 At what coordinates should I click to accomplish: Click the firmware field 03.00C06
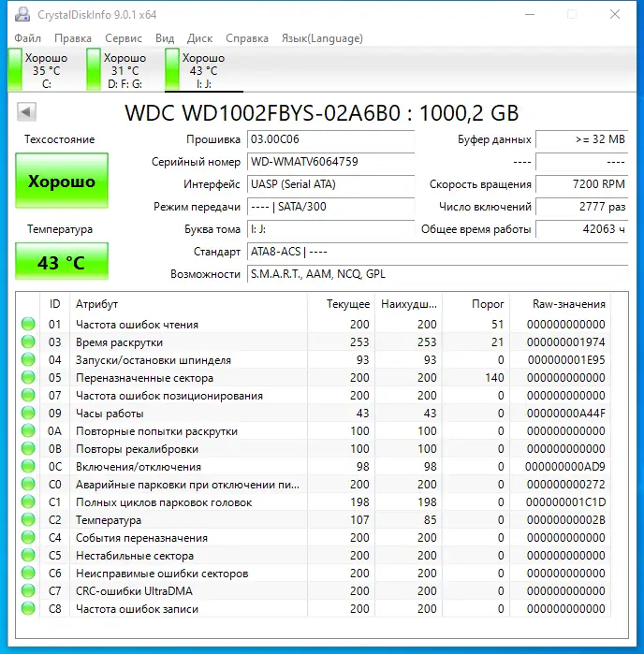[x=330, y=139]
